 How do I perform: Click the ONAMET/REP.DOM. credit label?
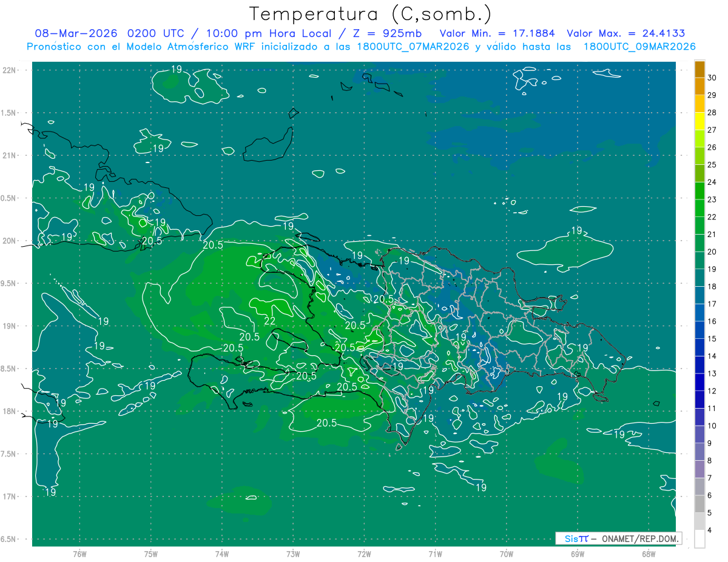click(x=641, y=538)
